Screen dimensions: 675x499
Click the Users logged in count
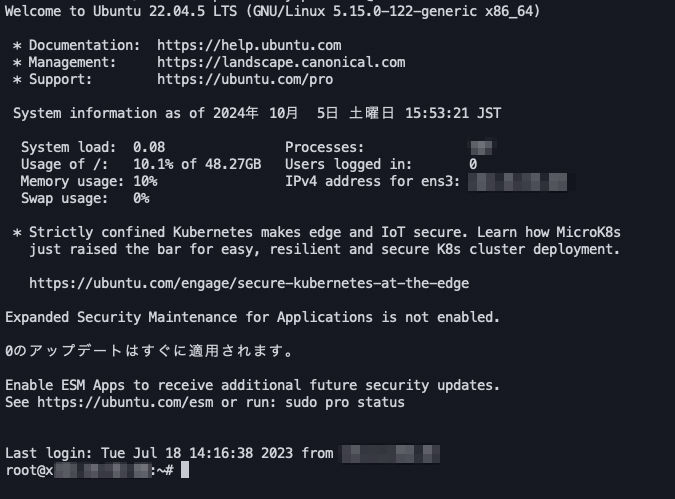click(473, 164)
